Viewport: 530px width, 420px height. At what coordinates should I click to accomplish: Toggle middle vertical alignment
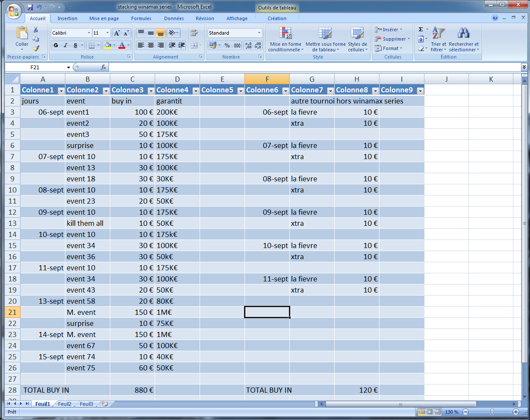tap(151, 33)
